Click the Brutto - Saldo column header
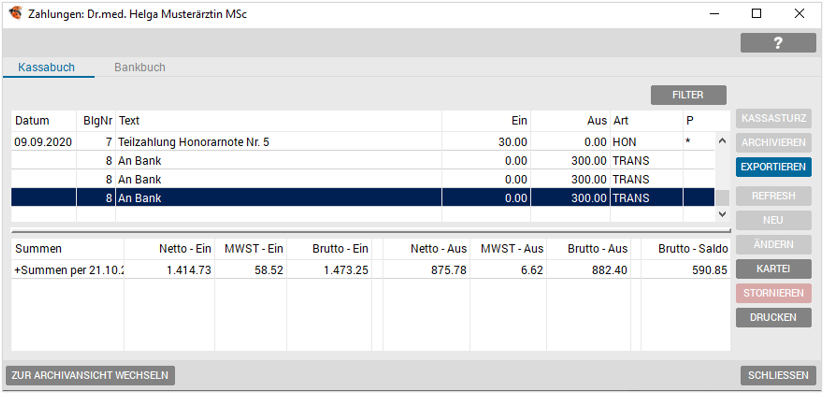Screen dimensions: 823x393 pos(685,249)
